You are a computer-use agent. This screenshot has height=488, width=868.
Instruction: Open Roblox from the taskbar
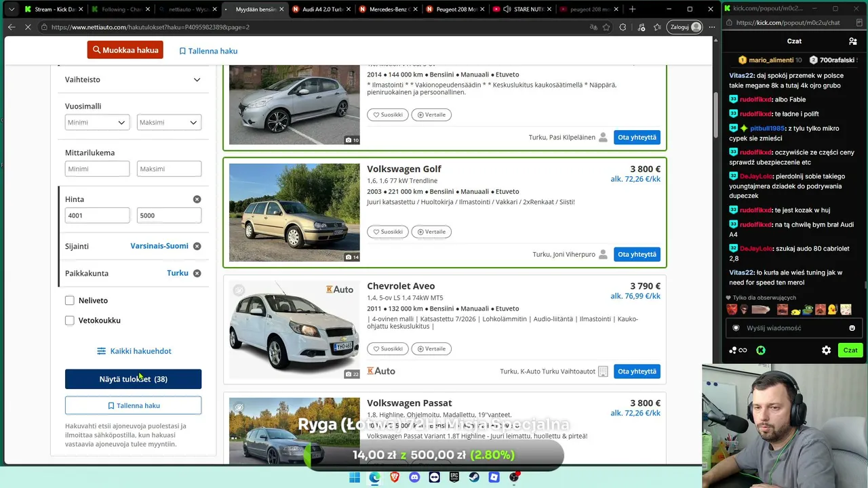(x=494, y=477)
